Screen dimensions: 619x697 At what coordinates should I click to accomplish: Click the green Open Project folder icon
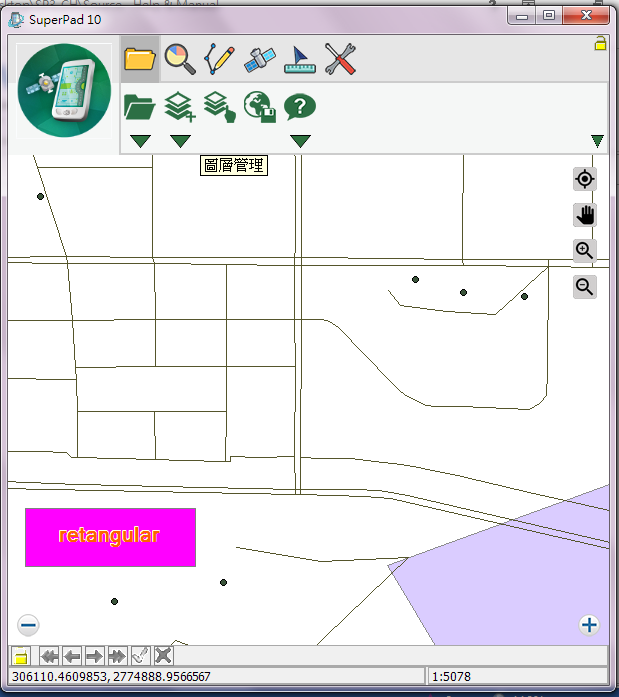click(140, 106)
